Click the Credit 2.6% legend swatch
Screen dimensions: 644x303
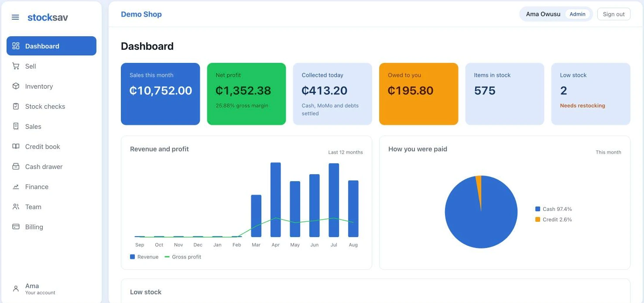tap(538, 220)
